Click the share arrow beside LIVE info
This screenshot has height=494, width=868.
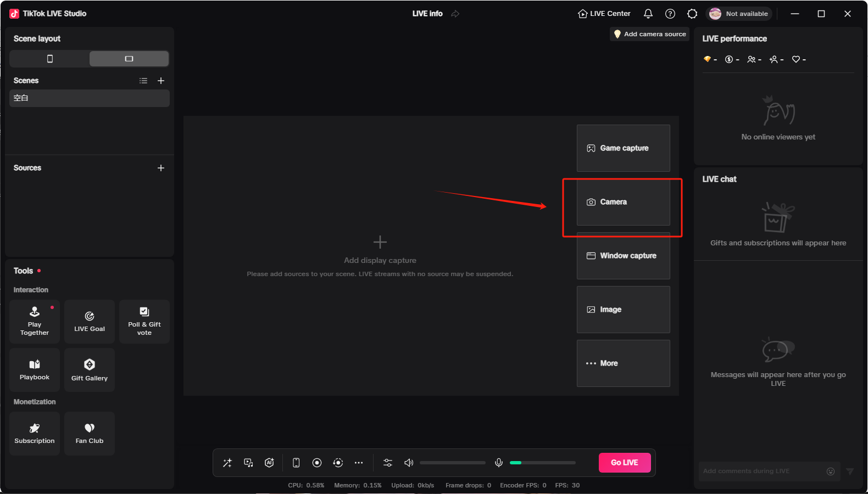click(x=455, y=14)
